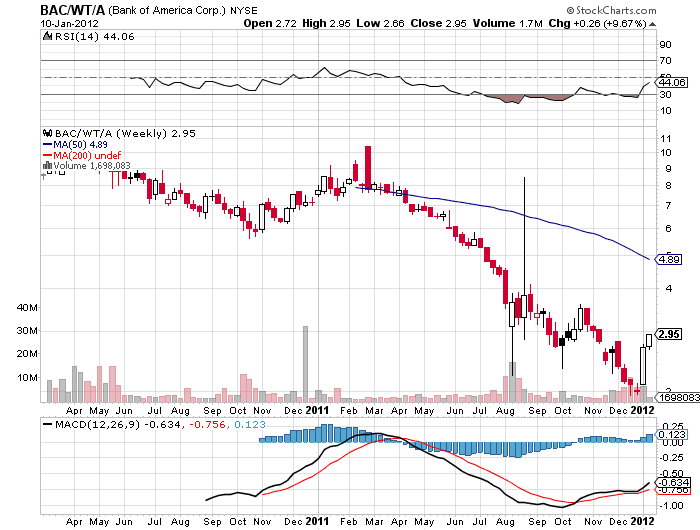Click the small triangle after Chg percentage
This screenshot has height=530, width=700.
[652, 24]
